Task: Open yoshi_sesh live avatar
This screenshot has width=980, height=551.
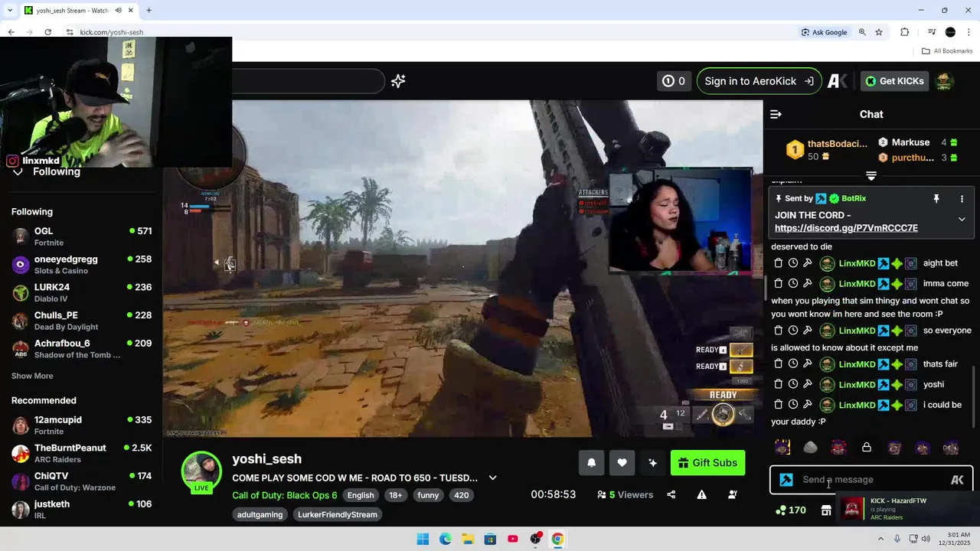Action: point(201,471)
